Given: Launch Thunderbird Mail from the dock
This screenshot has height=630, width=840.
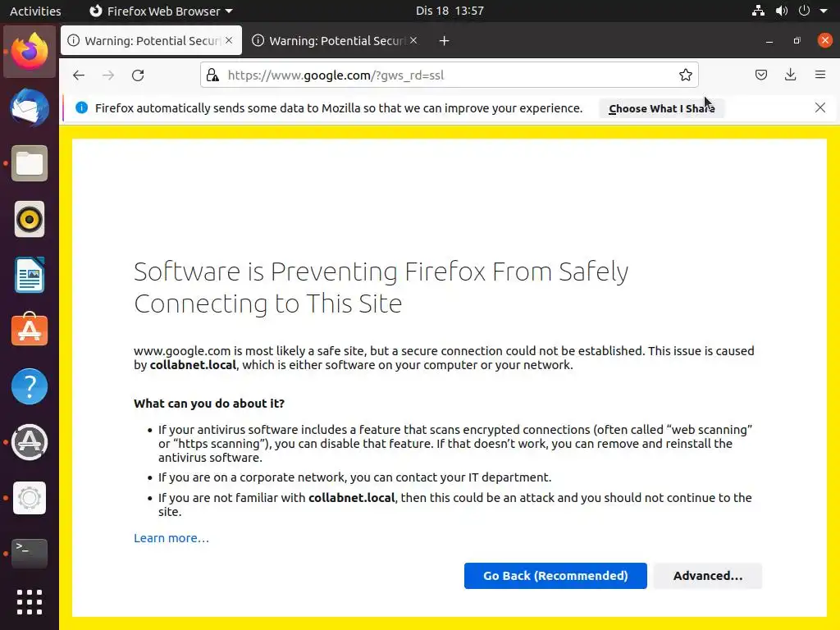Looking at the screenshot, I should tap(30, 107).
